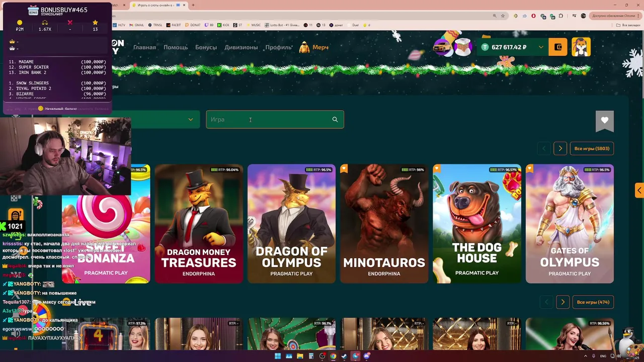Click the Все игры (474) button
The image size is (644, 362).
(x=593, y=302)
